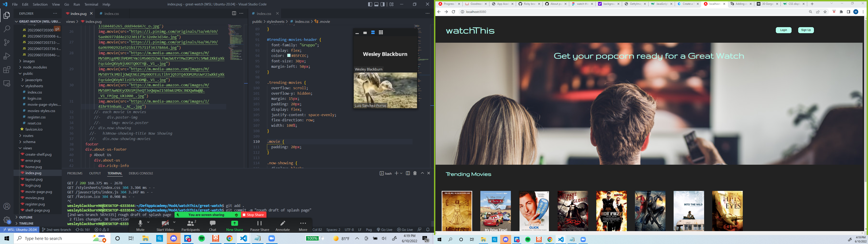868x244 pixels.
Task: Toggle VS Code Primary Side Bar visibility
Action: (x=370, y=4)
